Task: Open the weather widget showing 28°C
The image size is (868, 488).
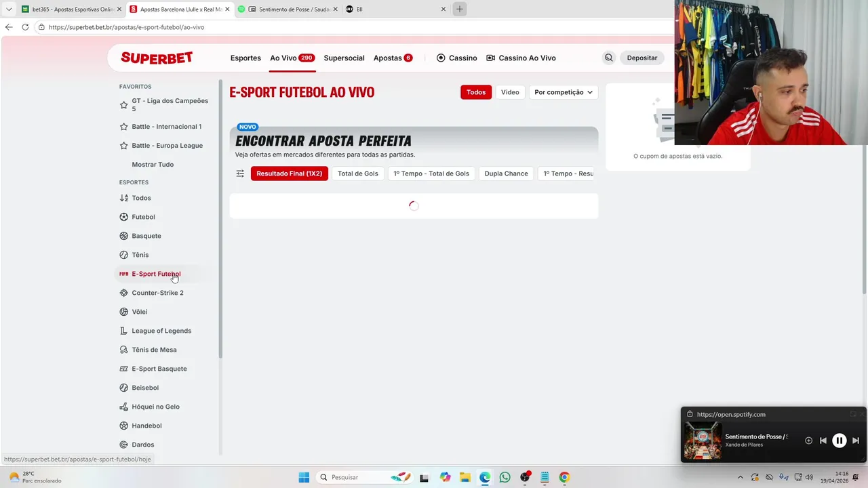Action: (x=35, y=477)
